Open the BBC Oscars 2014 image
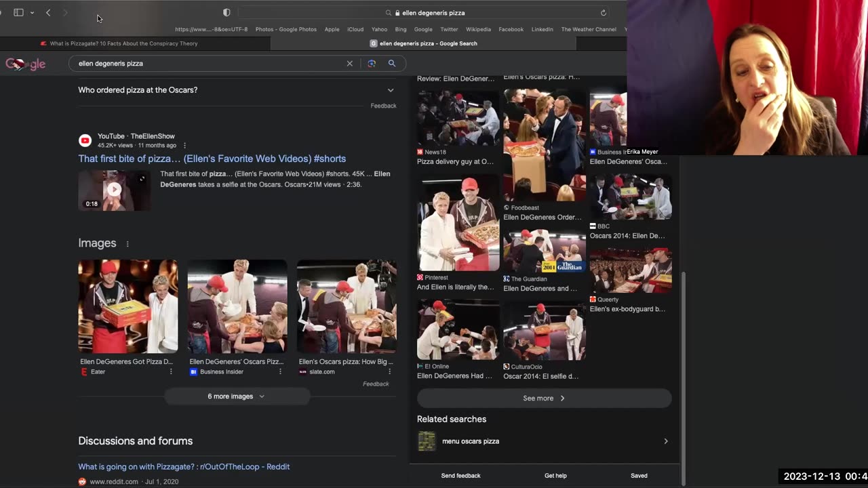Screen dimensions: 868x488 point(631,197)
